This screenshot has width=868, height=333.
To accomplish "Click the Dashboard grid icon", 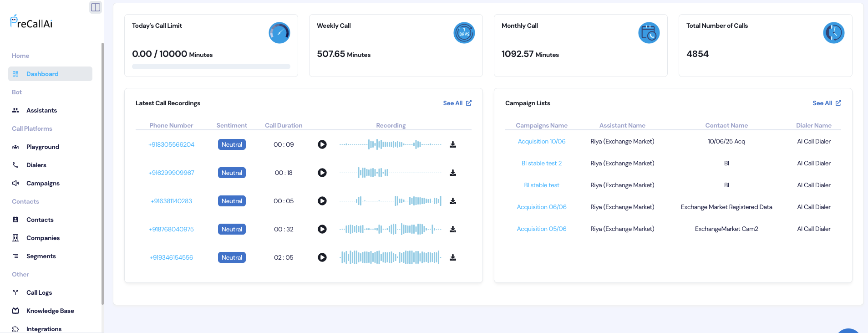I will click(x=15, y=74).
